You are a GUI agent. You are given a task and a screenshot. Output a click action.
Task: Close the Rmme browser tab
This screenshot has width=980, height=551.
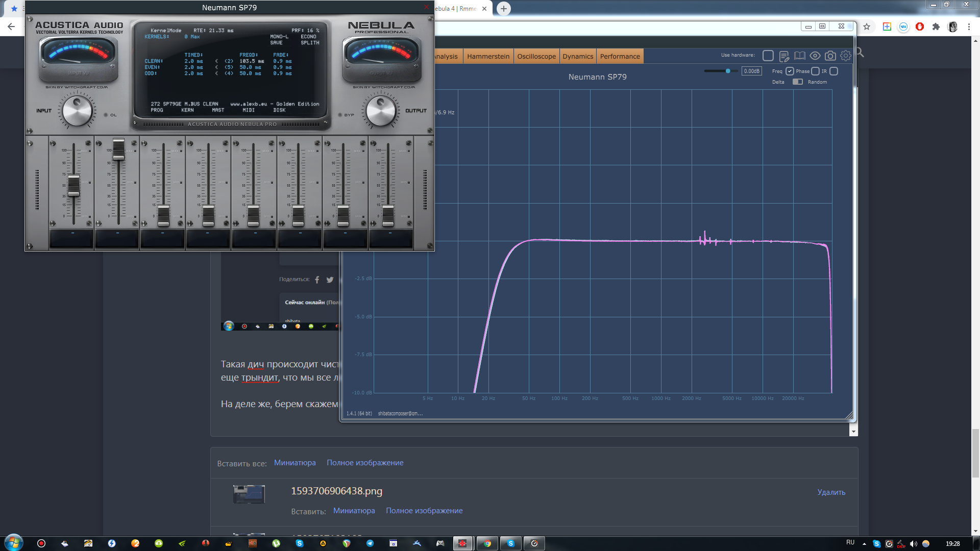pyautogui.click(x=484, y=9)
